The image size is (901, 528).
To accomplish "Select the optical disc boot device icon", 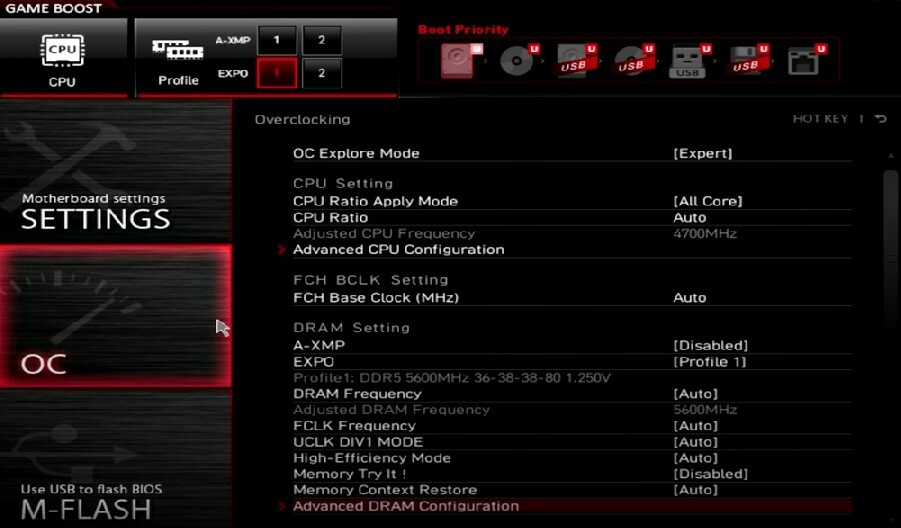I will pyautogui.click(x=517, y=62).
